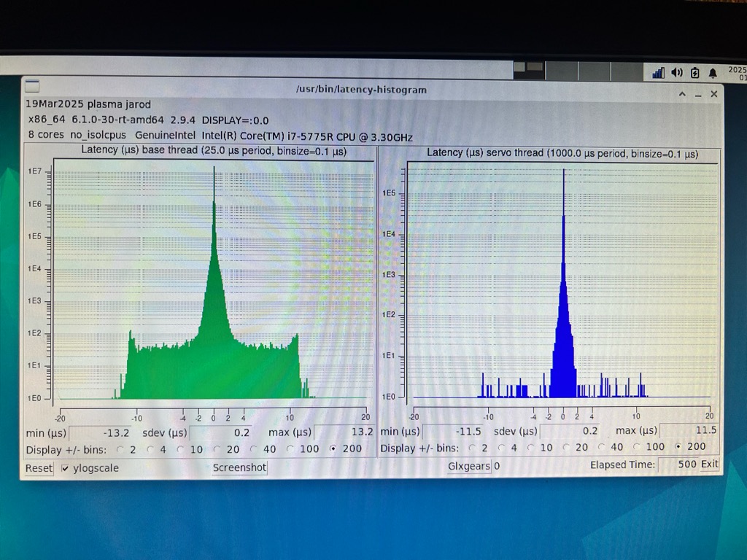This screenshot has width=747, height=560.
Task: Click the taskbar clock showing 2025
Action: 738,73
